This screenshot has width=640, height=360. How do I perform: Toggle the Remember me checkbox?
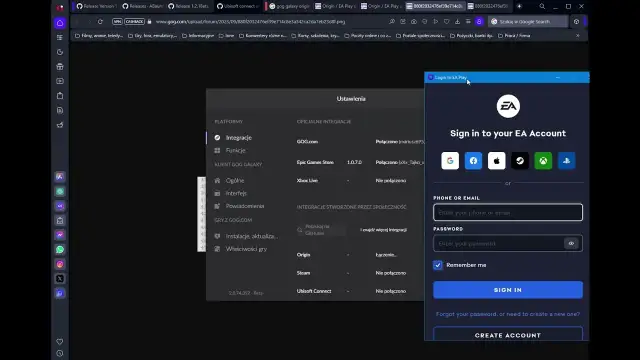[x=438, y=265]
